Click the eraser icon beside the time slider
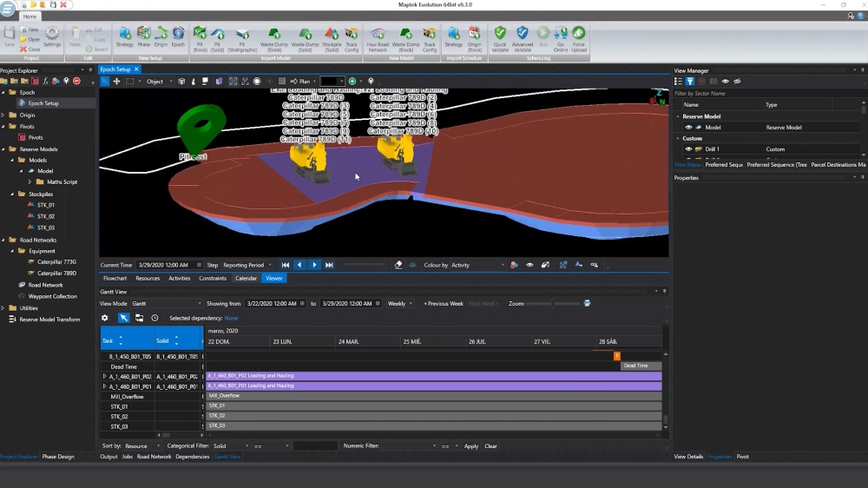 click(x=398, y=265)
